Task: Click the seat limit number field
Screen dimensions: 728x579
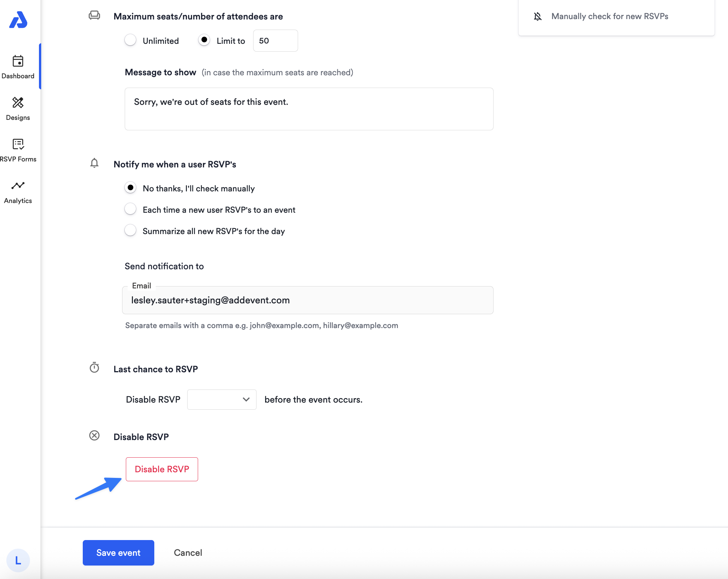Action: [x=275, y=40]
